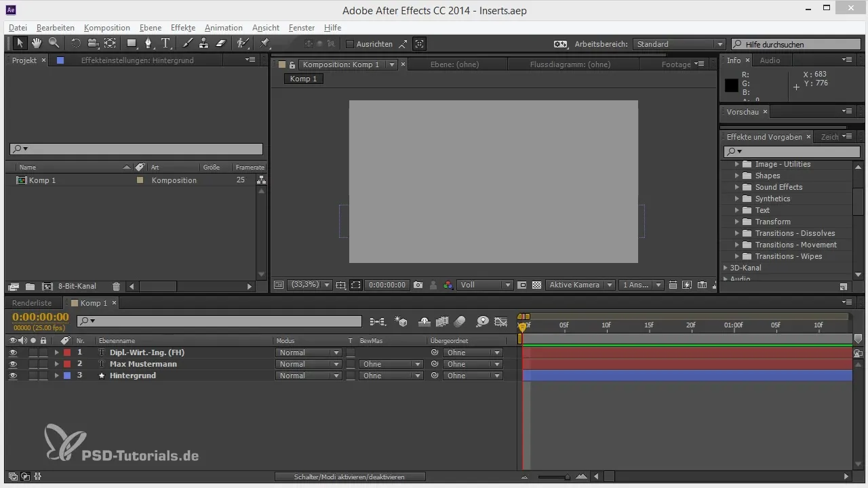Select the Unified Camera tool
This screenshot has height=488, width=868.
[x=93, y=43]
